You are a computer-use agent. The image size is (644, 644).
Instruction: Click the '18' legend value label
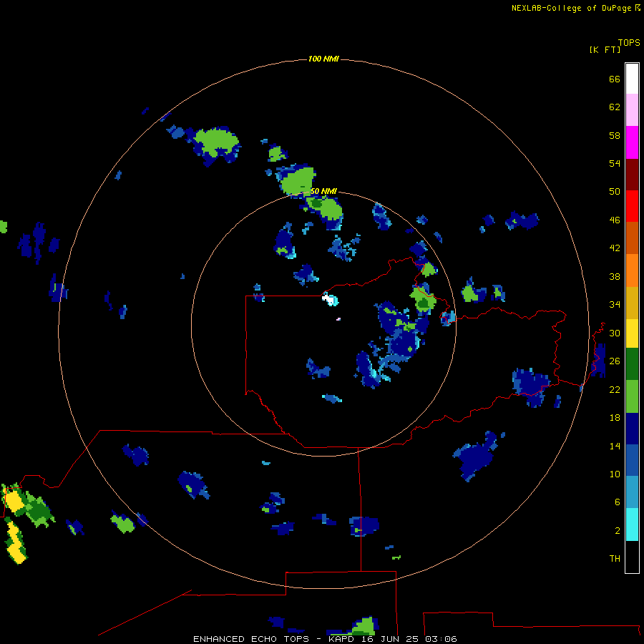(x=615, y=418)
